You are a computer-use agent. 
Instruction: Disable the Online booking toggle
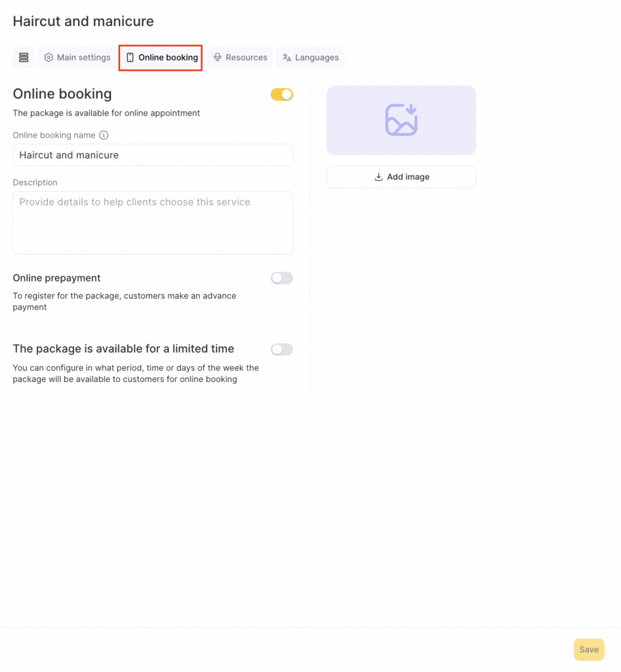(282, 94)
